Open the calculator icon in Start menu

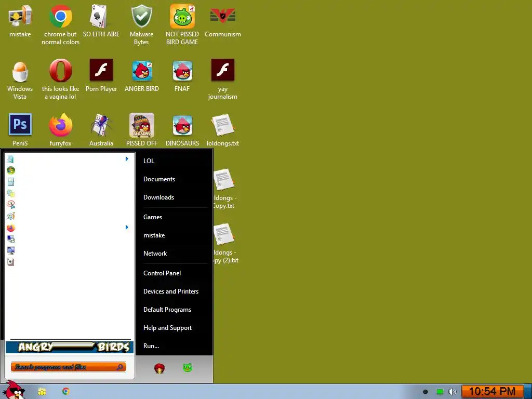click(10, 182)
